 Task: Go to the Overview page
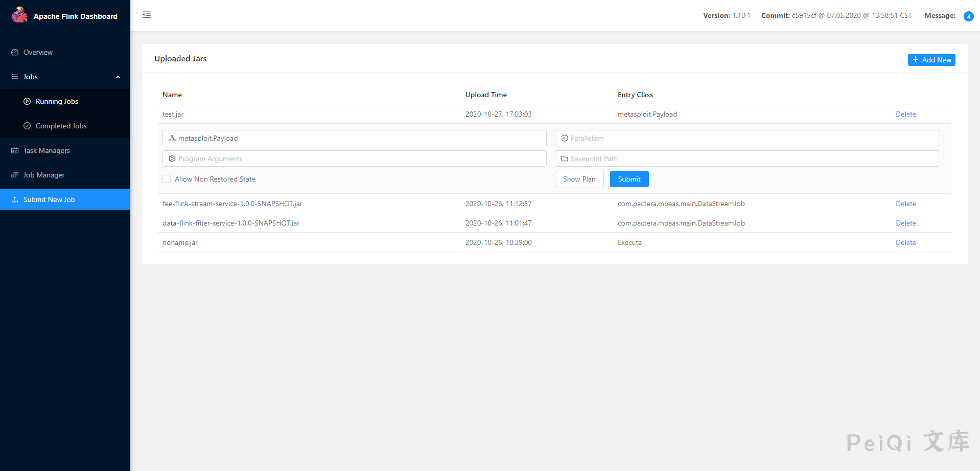pos(38,52)
